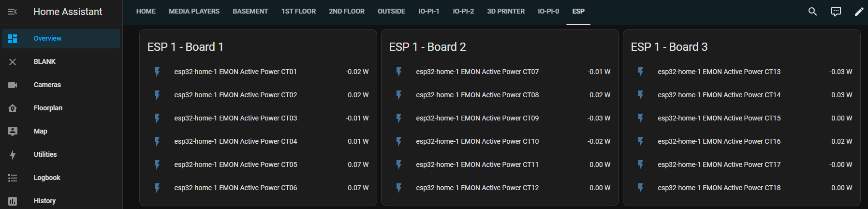Select the Overview sidebar item
Image resolution: width=868 pixels, height=209 pixels.
click(x=47, y=38)
